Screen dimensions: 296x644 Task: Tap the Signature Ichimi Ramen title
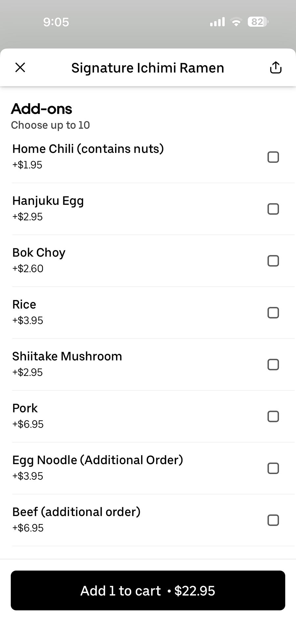(x=148, y=68)
